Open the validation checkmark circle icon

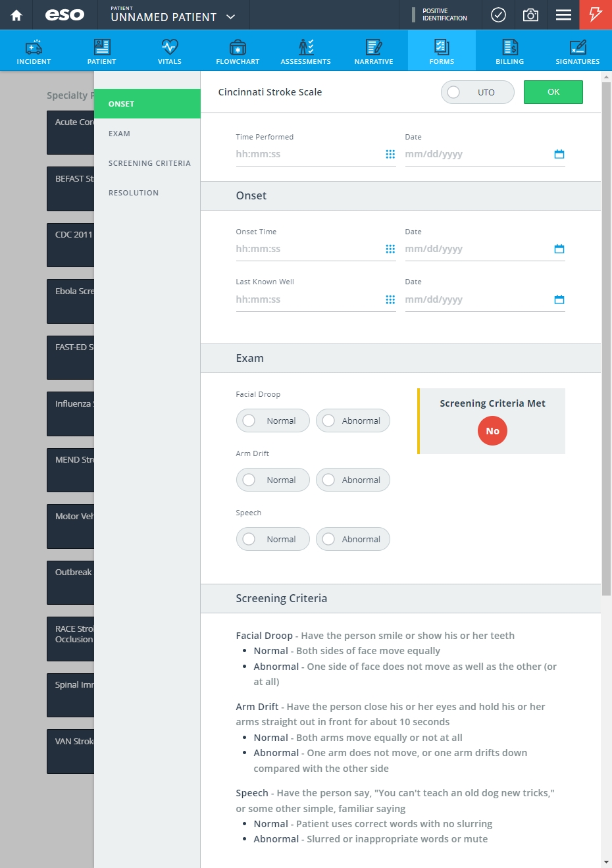click(x=499, y=14)
